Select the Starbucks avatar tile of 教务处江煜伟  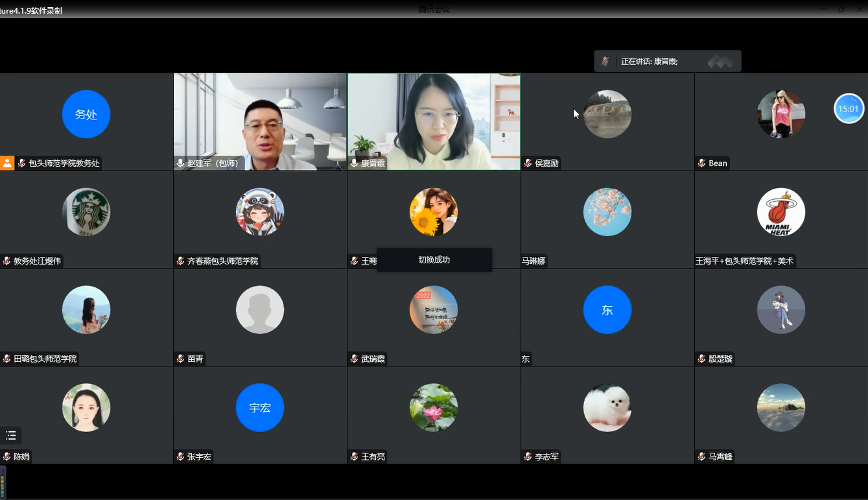[x=86, y=212]
